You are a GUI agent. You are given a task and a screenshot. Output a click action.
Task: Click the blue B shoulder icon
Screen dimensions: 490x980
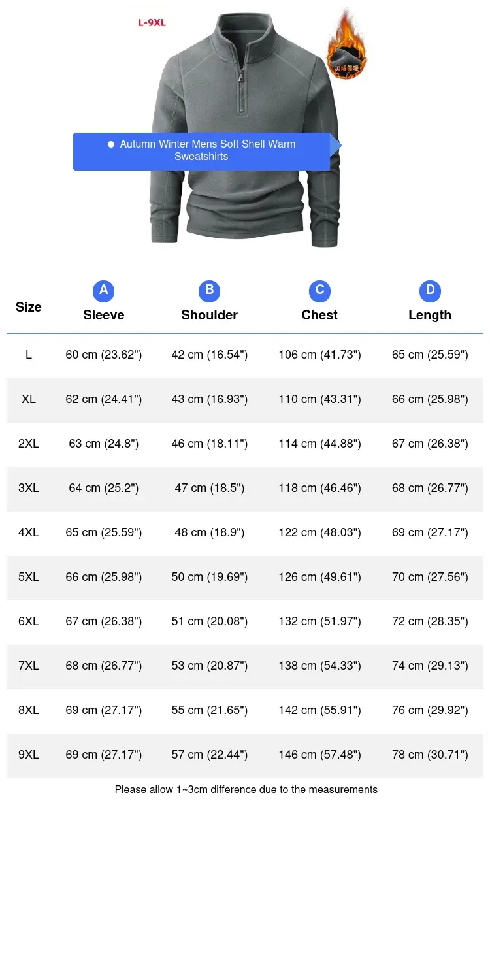pos(209,291)
